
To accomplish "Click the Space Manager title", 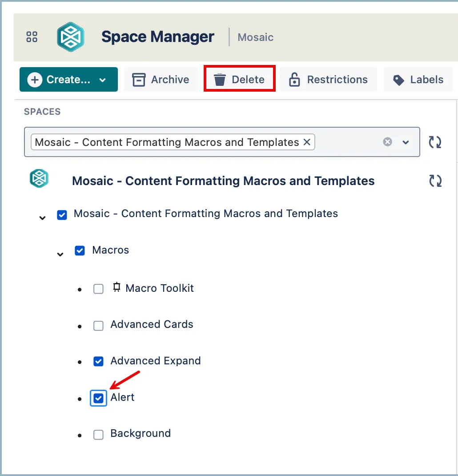I will pos(158,37).
